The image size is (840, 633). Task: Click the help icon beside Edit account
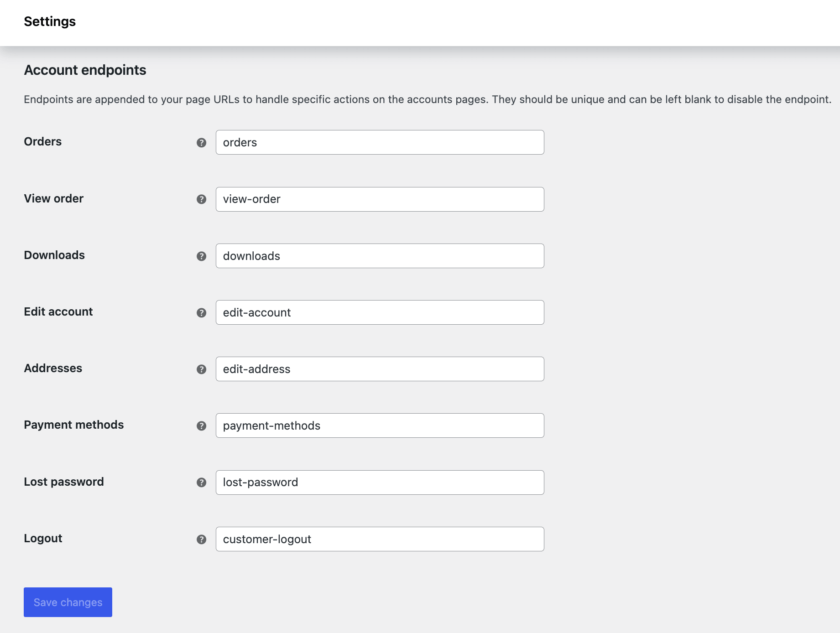pos(201,313)
